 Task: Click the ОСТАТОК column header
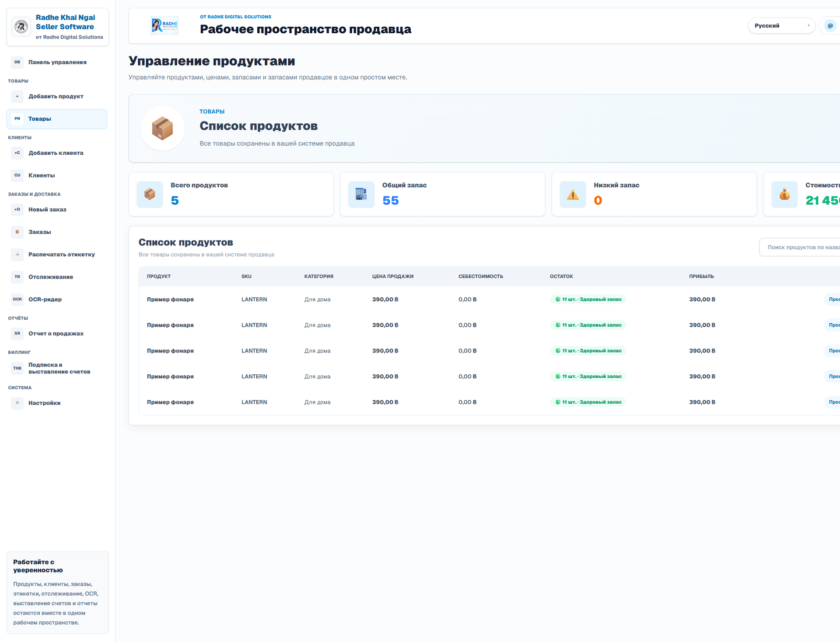[x=561, y=276]
